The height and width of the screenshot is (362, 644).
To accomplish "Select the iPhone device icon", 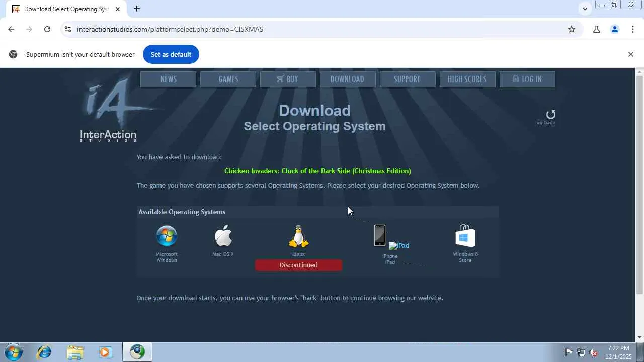I will tap(380, 236).
